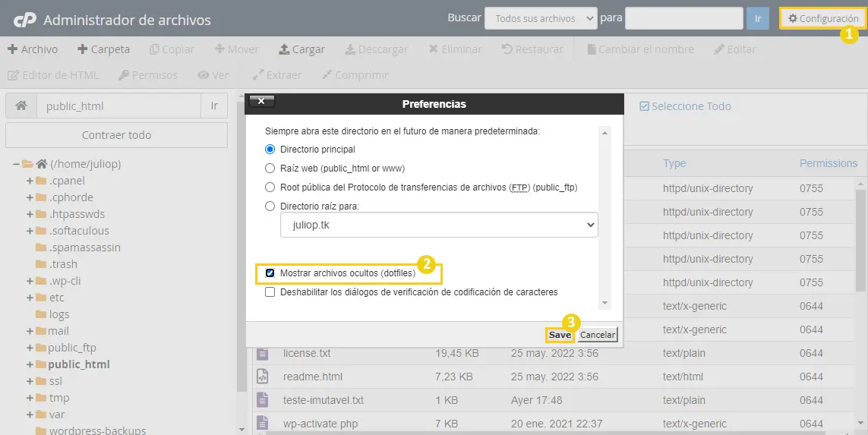Expand the .cpanel folder
Screen dimensions: 868x435
[30, 181]
